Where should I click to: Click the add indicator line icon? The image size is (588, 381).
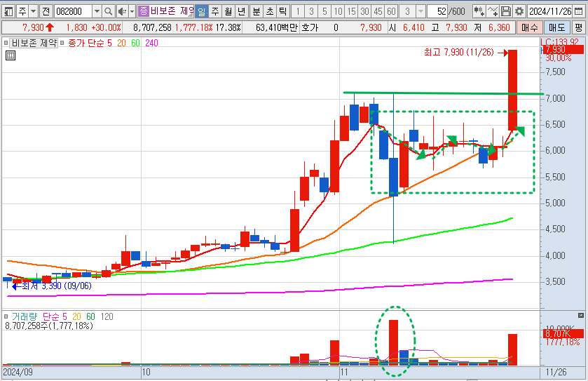point(493,12)
